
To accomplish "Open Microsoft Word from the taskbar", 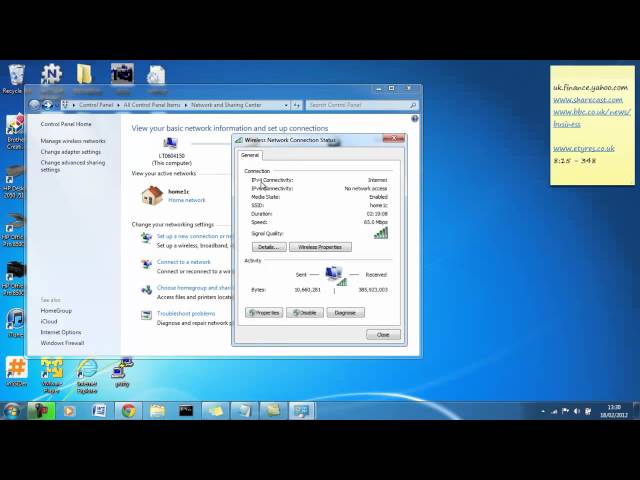I will point(99,411).
